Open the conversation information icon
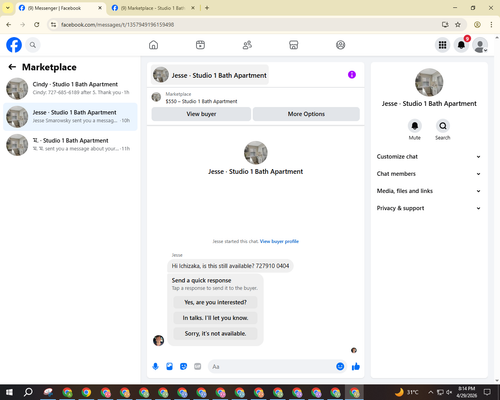This screenshot has width=500, height=400. [352, 75]
